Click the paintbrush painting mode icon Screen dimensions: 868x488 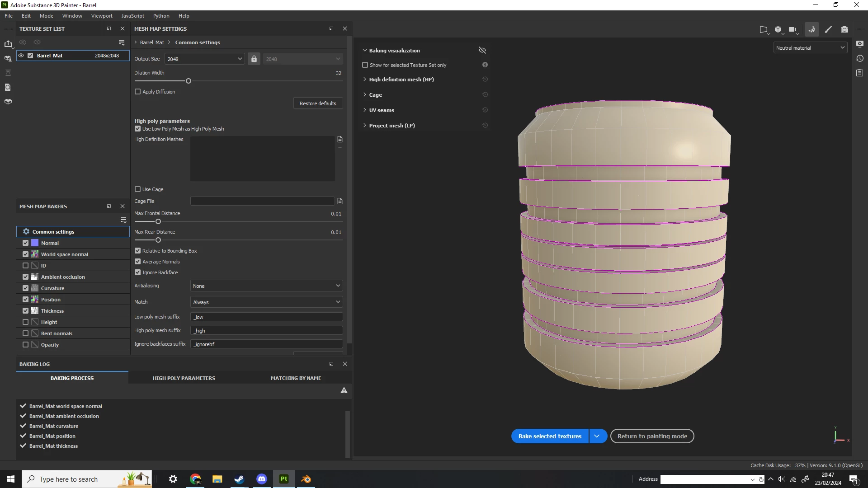pos(828,29)
